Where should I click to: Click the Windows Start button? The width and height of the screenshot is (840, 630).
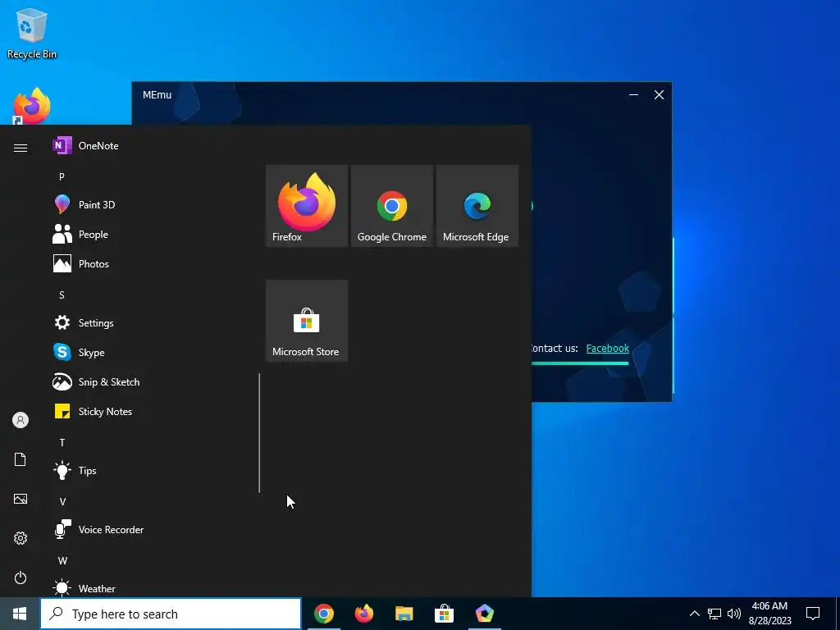20,614
